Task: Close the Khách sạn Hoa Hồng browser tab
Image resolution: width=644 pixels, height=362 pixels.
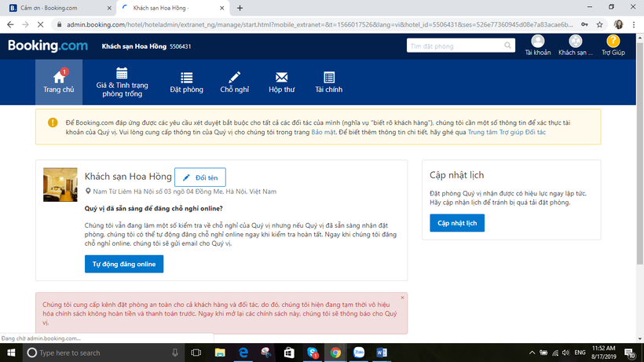Action: point(221,8)
